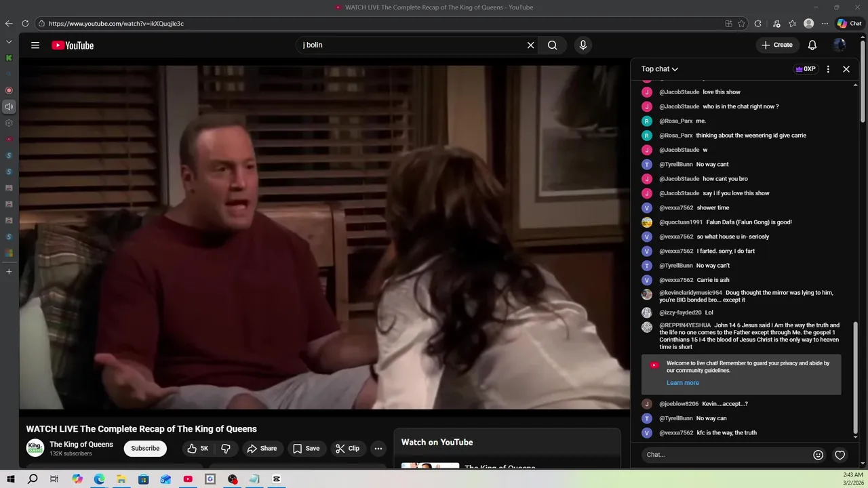The height and width of the screenshot is (488, 868).
Task: Open browser Settings and more ellipsis
Action: [x=825, y=23]
